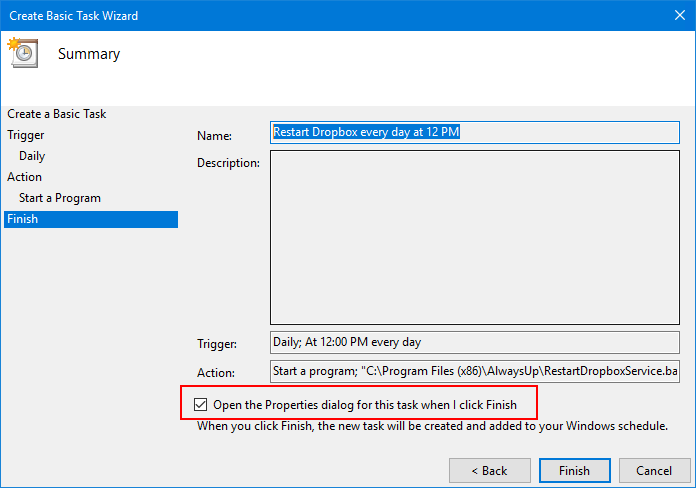
Task: Open the Start a Program sub-step
Action: (x=60, y=198)
